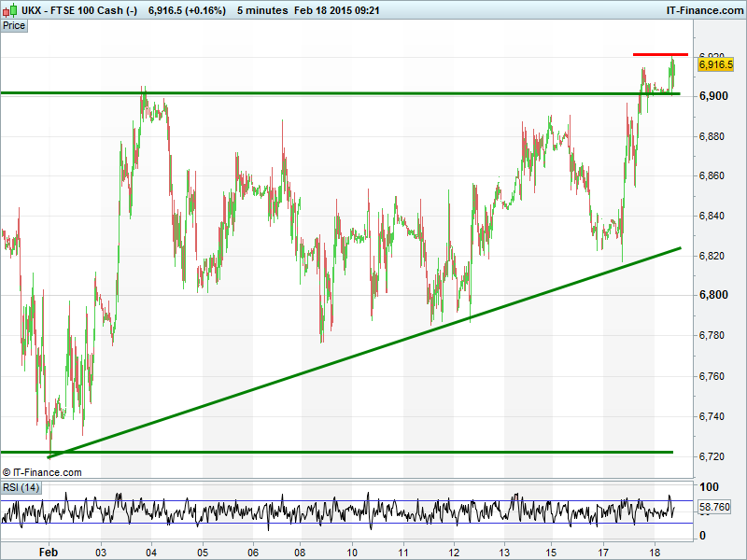This screenshot has width=747, height=560.
Task: Click the '10' date axis label
Action: [352, 553]
